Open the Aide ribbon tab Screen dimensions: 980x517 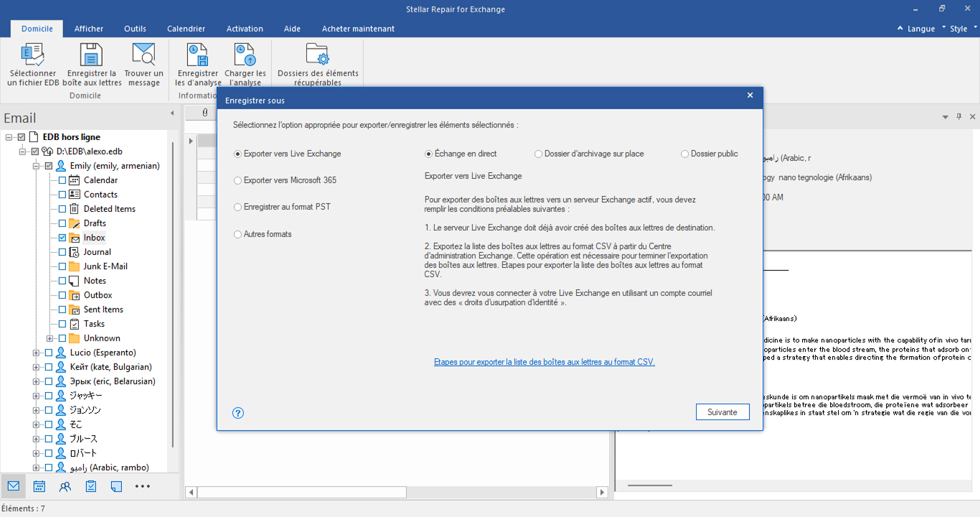pos(292,29)
